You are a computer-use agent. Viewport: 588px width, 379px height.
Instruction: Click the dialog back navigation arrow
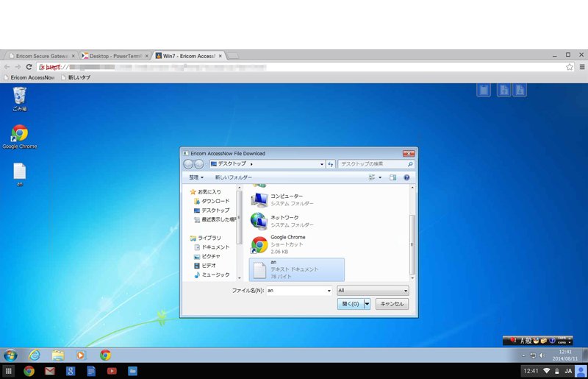188,164
